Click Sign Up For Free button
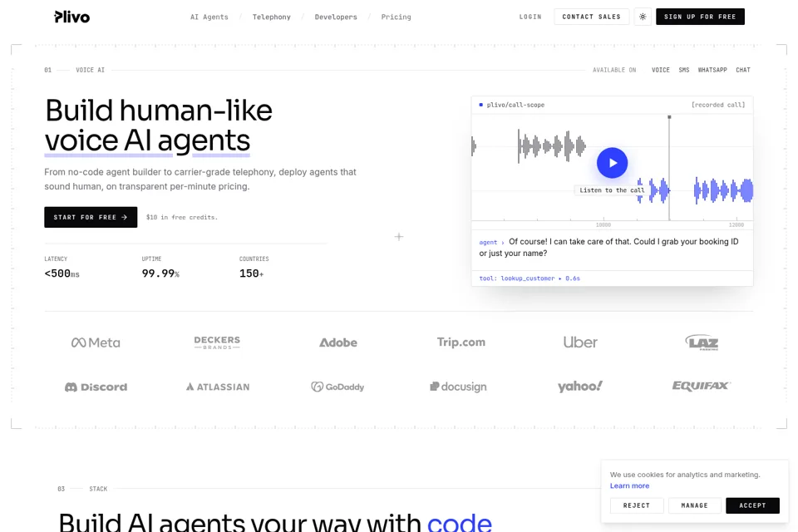This screenshot has height=532, width=798. (700, 17)
